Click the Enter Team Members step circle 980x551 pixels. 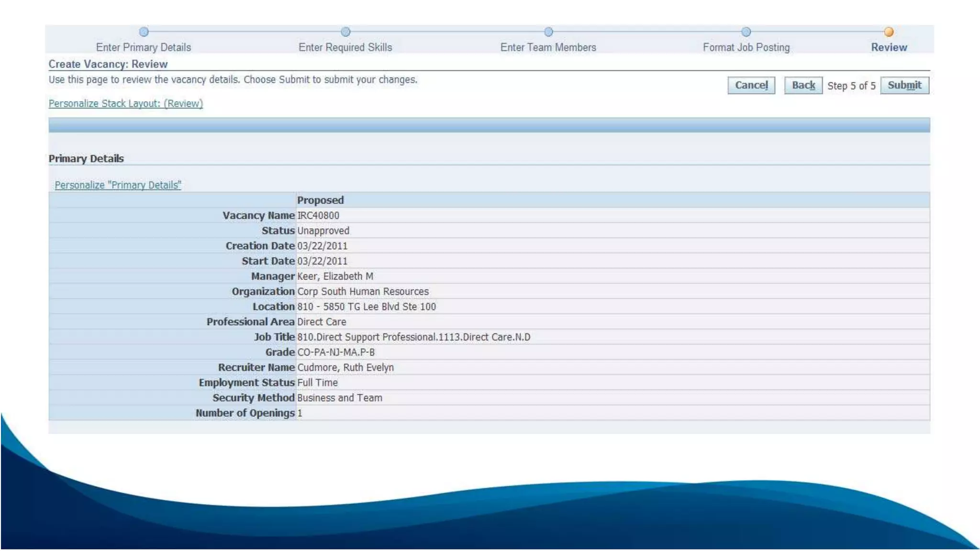548,32
